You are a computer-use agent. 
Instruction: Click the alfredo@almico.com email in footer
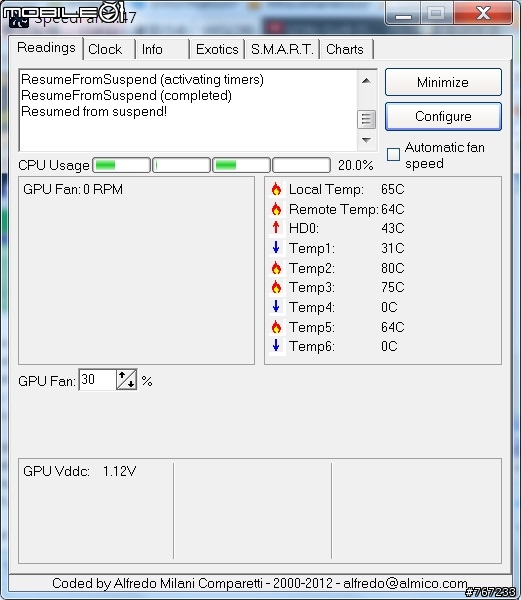[x=405, y=583]
